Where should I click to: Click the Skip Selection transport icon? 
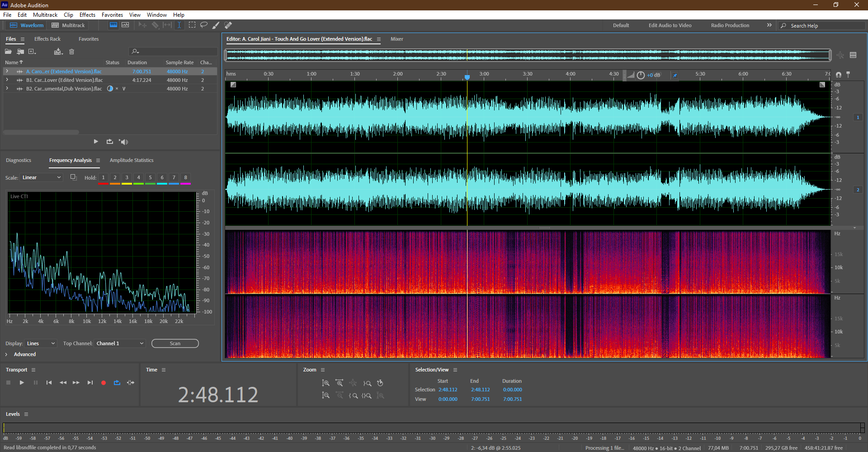point(131,383)
